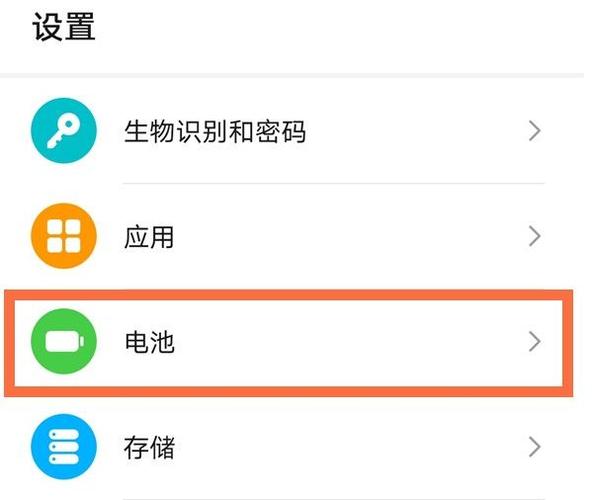592x500 pixels.
Task: Open the 电池 text entry
Action: click(150, 342)
